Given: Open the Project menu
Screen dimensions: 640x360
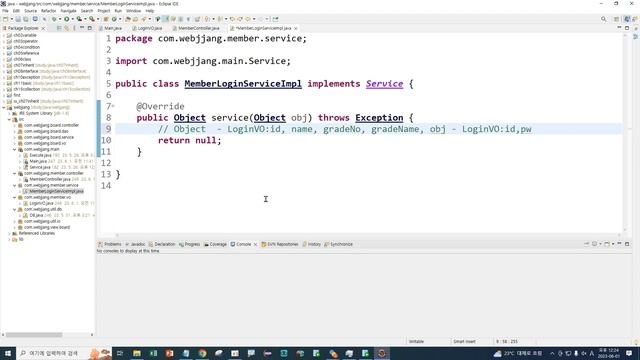Looking at the screenshot, I should 104,11.
